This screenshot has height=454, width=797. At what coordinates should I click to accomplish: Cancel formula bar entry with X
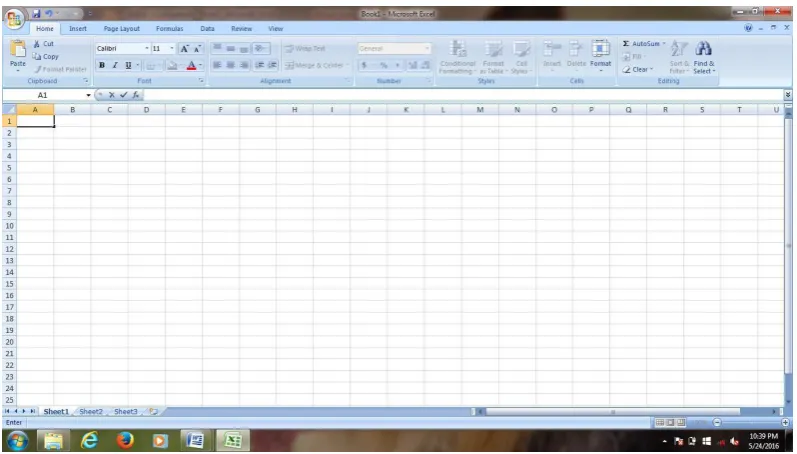[x=112, y=95]
